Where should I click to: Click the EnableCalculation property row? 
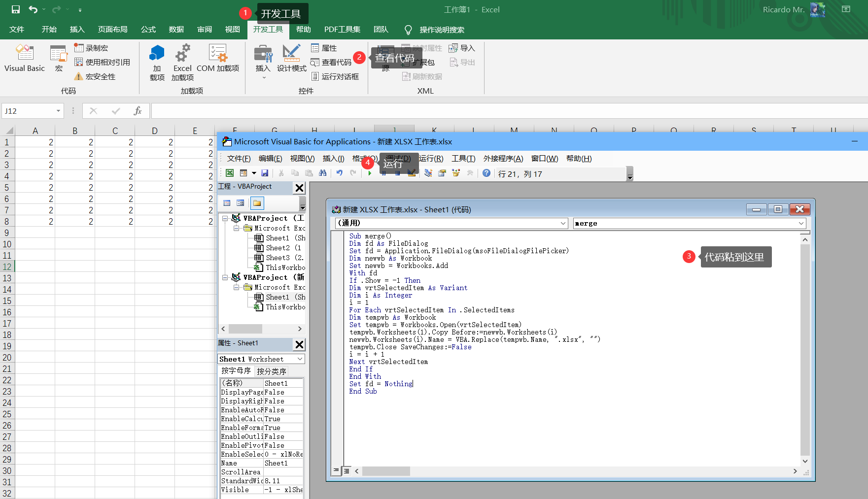[262, 419]
